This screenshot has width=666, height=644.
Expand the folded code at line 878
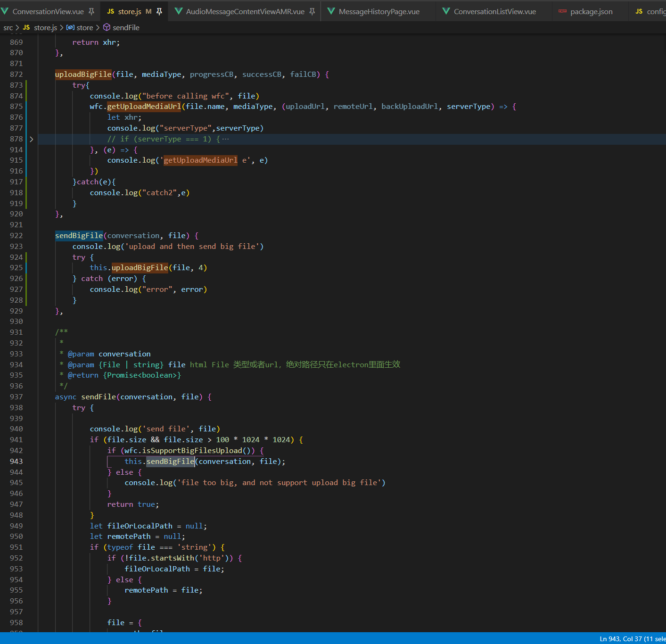(31, 139)
